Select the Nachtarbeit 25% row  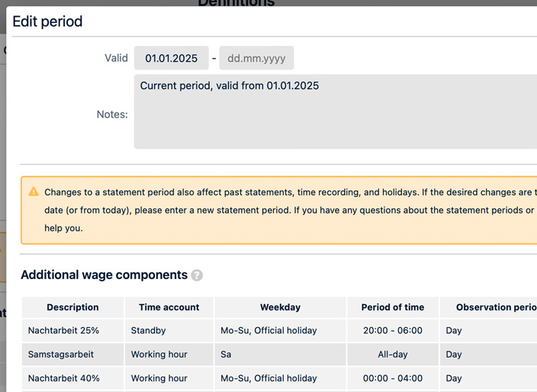(x=63, y=330)
